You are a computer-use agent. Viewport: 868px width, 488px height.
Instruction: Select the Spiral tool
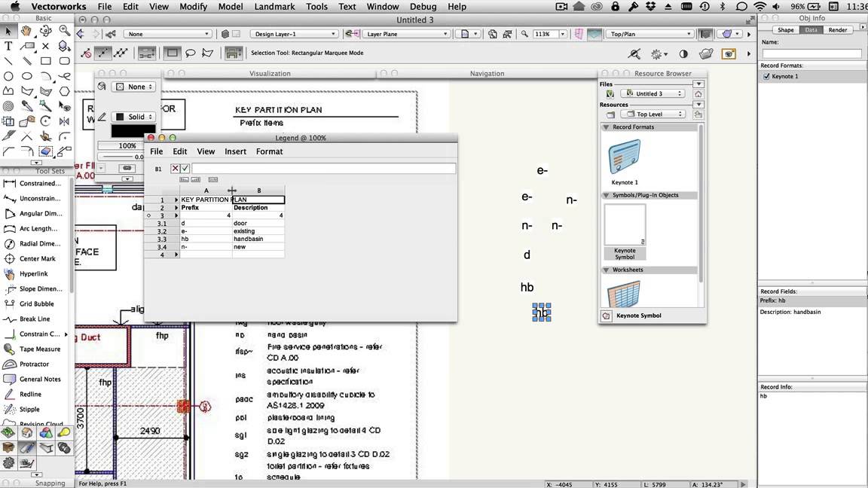tap(8, 105)
